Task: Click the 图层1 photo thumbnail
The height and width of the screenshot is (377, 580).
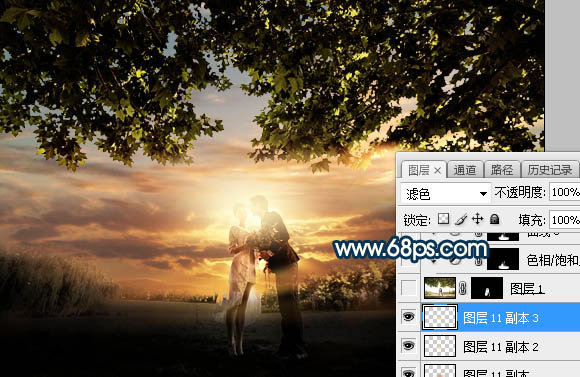Action: pyautogui.click(x=440, y=288)
